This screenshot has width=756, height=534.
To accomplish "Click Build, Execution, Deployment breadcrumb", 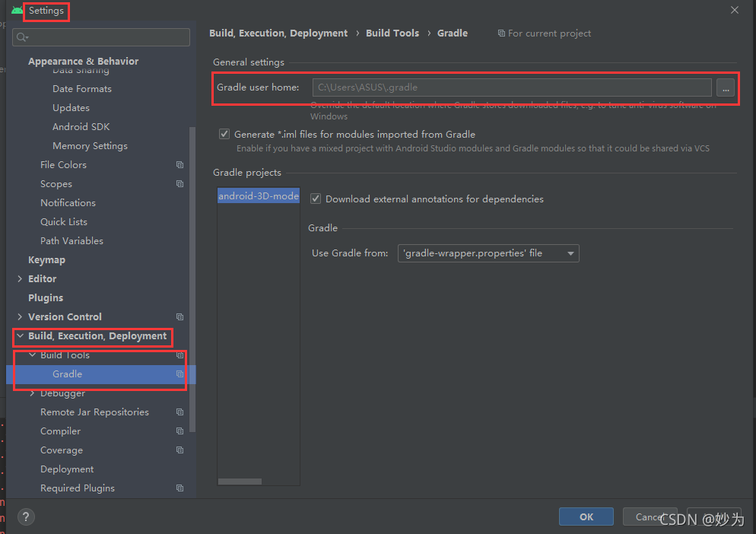I will pos(278,33).
